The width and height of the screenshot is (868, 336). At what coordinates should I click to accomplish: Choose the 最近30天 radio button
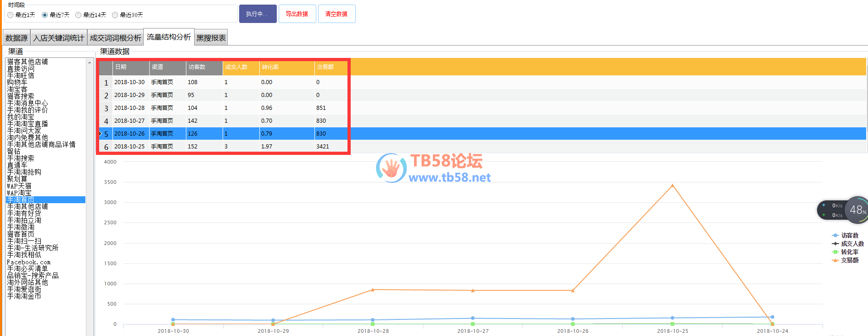(x=115, y=15)
